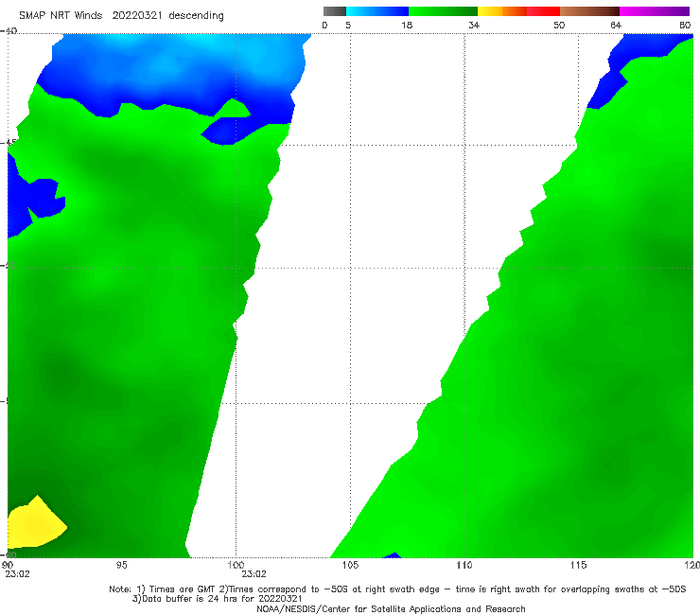Viewport: 700px width, 615px height.
Task: Click the gray segment of the color bar
Action: (x=335, y=11)
